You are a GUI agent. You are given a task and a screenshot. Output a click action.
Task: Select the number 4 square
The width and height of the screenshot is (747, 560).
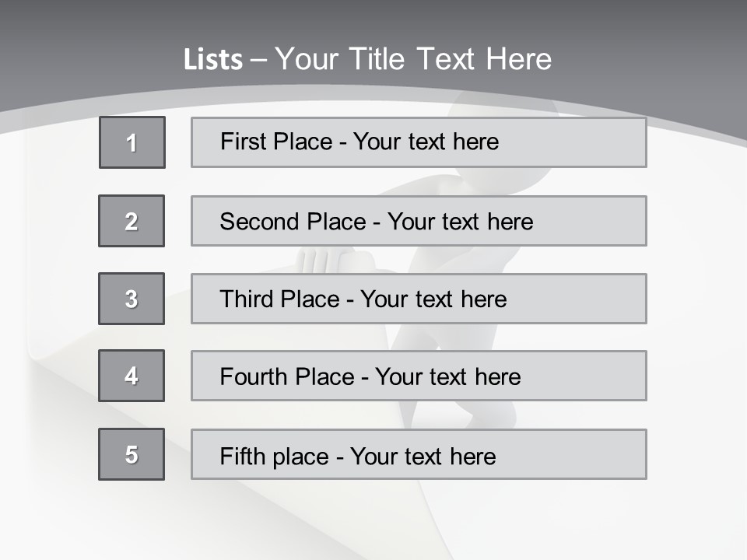pos(132,376)
